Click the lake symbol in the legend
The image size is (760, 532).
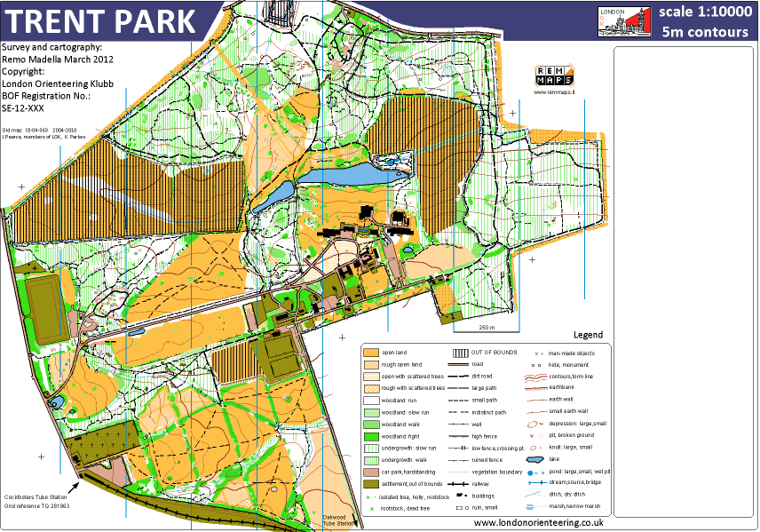(x=535, y=460)
